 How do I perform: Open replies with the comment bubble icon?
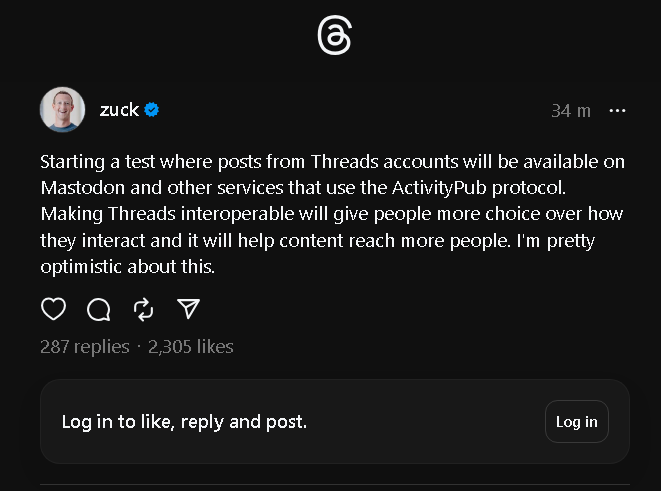[x=99, y=310]
